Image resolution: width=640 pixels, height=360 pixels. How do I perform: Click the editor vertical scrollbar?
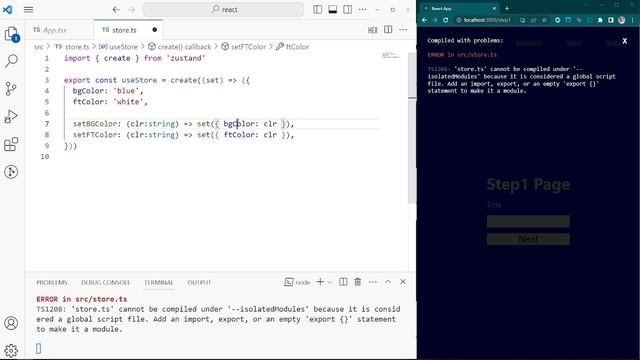tap(412, 127)
